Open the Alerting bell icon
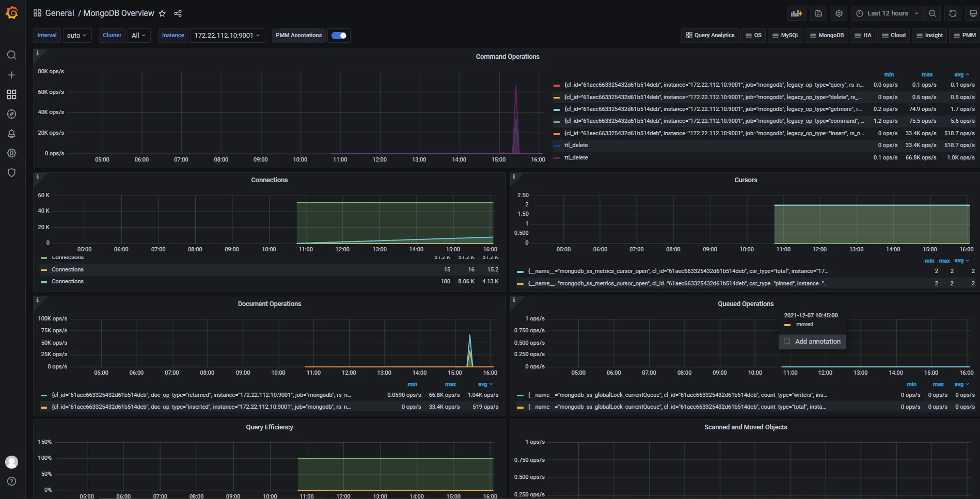 coord(11,134)
